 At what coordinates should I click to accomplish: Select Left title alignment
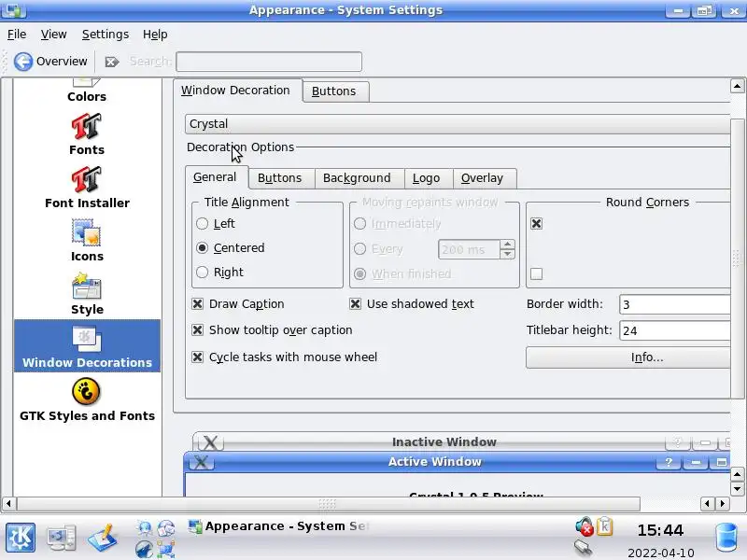[202, 223]
